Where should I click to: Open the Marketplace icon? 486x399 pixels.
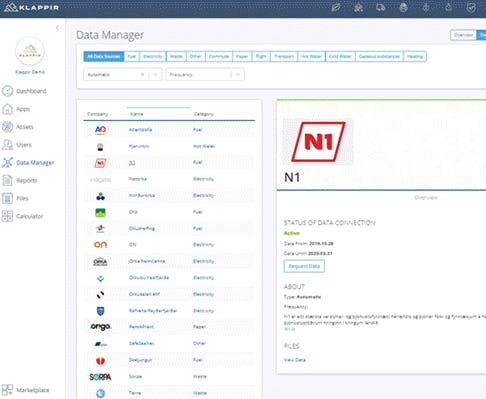(7, 390)
